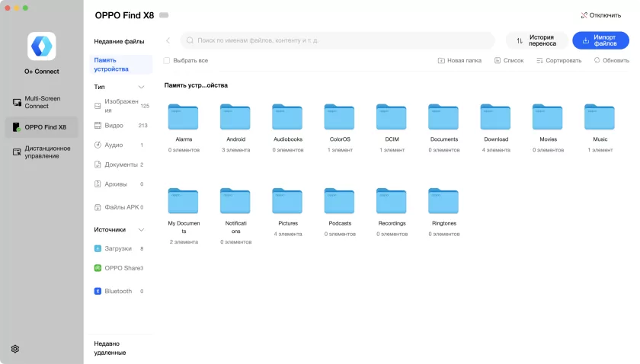Open Загрузки source

(x=119, y=248)
